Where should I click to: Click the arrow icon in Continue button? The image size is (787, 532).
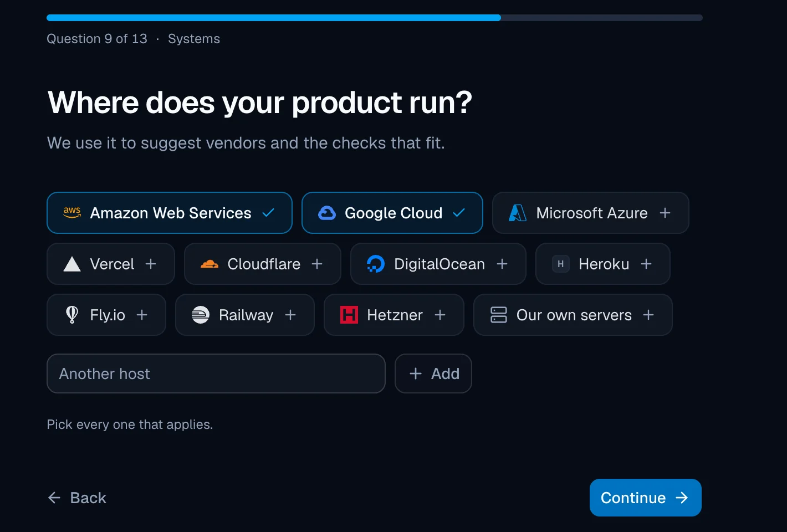coord(682,498)
